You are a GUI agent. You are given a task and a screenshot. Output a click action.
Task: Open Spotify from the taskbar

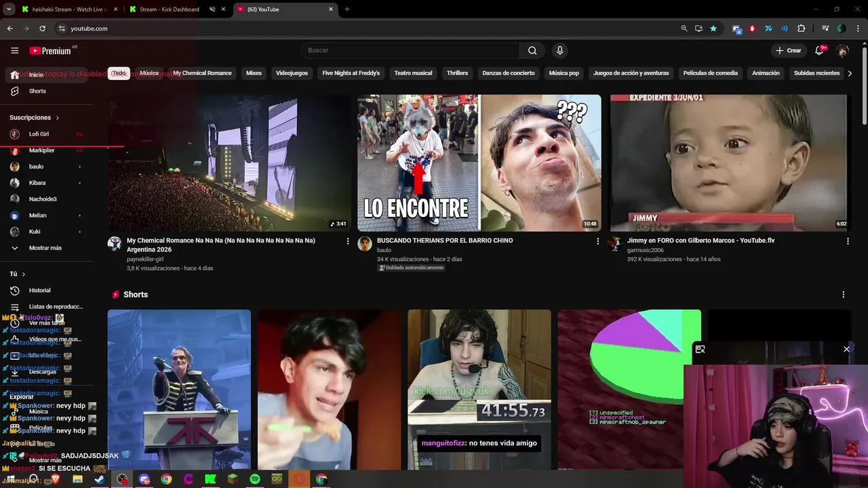coord(255,479)
